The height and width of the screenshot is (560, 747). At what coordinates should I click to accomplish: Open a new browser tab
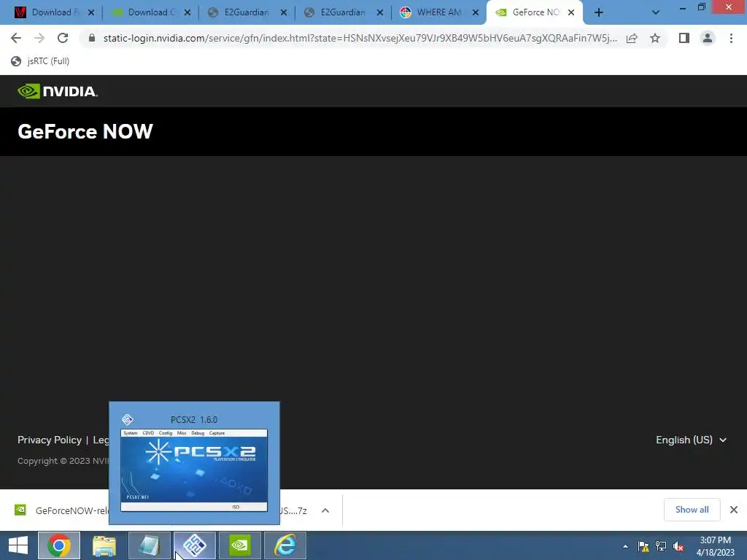tap(599, 12)
